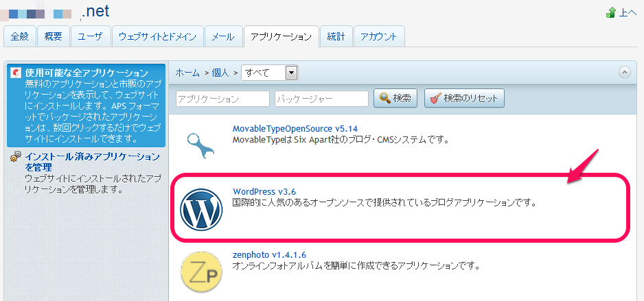Open the zenphoto v1.4.1.6 link
This screenshot has width=644, height=301.
click(x=269, y=254)
